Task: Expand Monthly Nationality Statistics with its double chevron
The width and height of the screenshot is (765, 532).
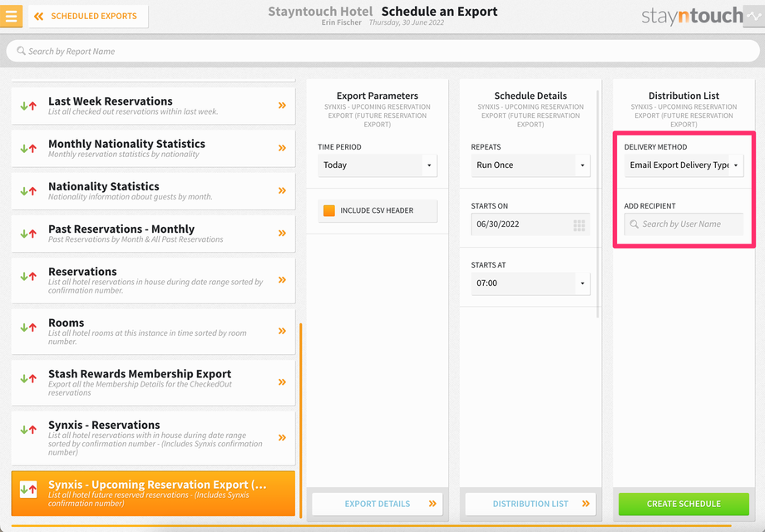Action: point(282,148)
